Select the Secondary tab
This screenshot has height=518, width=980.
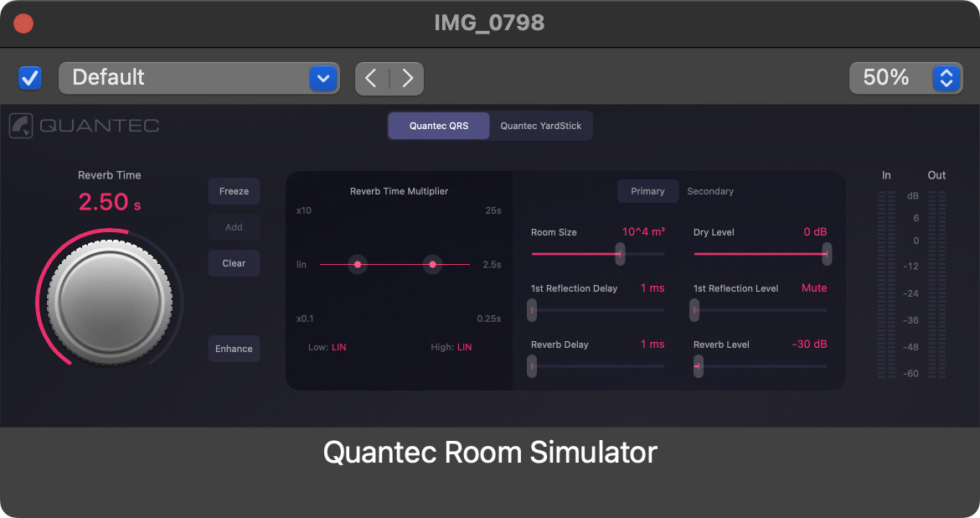pos(710,191)
